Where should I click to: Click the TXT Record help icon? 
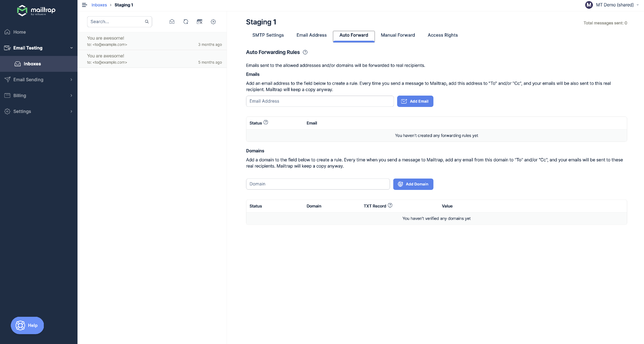(x=390, y=205)
